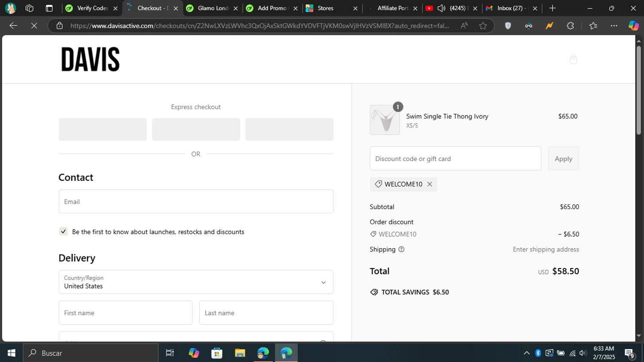Open the Windows Start menu
The image size is (644, 362).
tap(12, 353)
